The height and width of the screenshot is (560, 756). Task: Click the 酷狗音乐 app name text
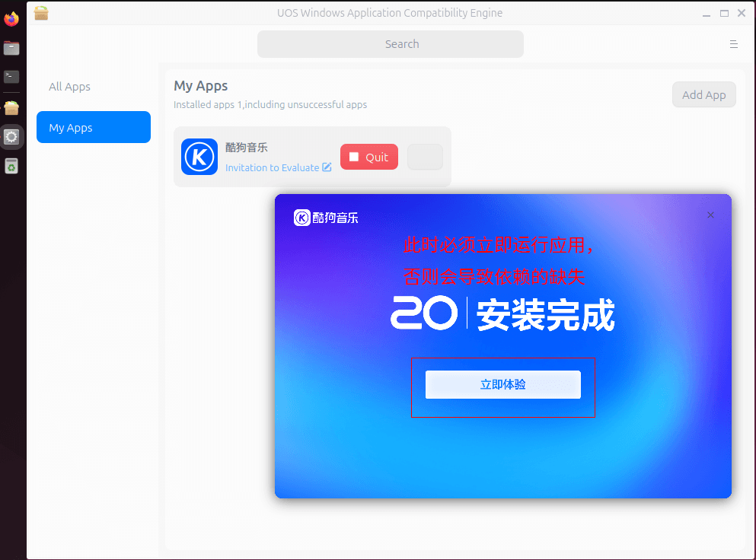tap(247, 148)
